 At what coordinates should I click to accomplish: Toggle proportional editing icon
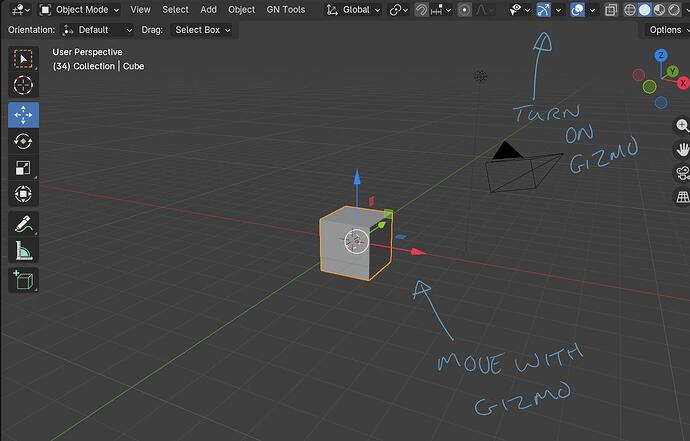[x=464, y=10]
